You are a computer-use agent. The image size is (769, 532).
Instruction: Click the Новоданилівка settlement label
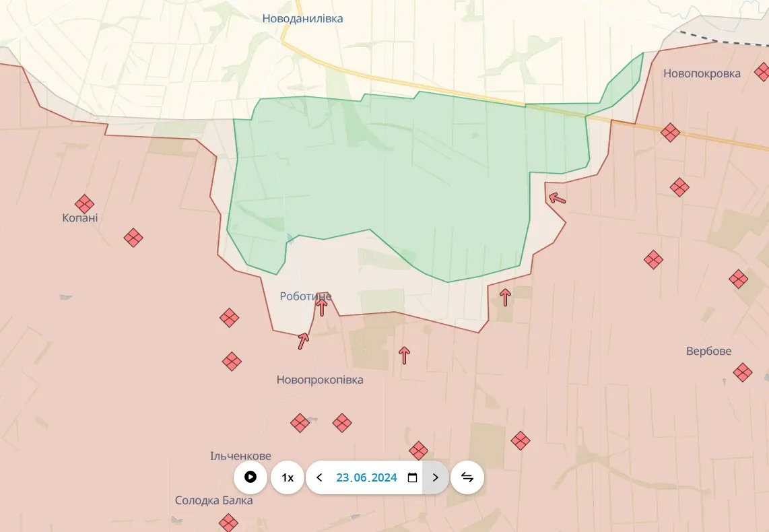(302, 19)
